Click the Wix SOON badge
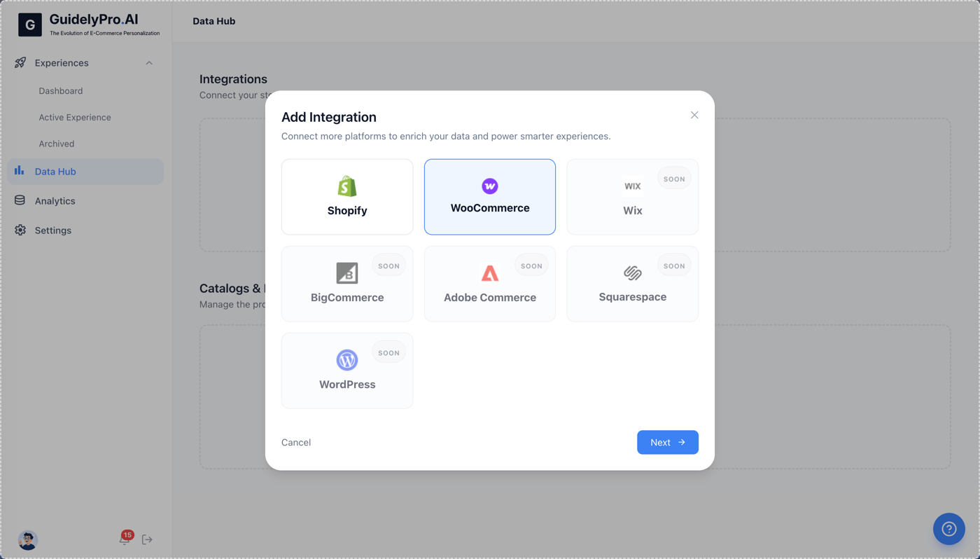This screenshot has height=559, width=980. (x=674, y=179)
